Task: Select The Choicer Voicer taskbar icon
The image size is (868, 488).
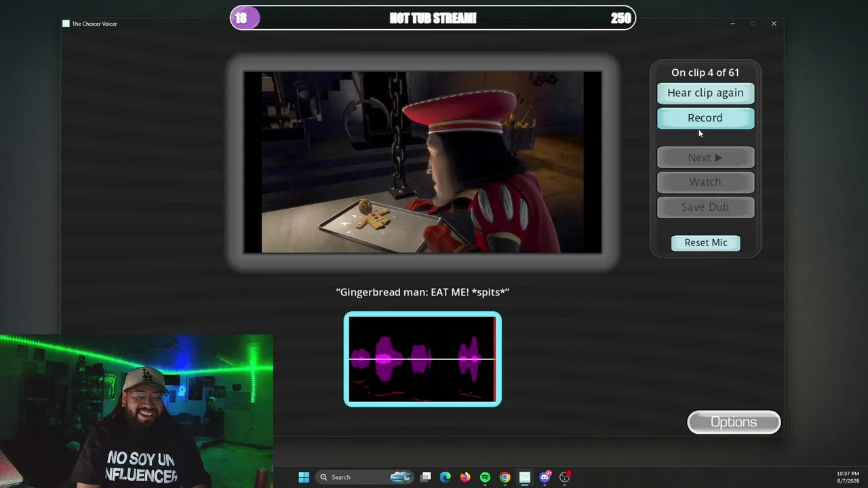Action: click(x=525, y=477)
